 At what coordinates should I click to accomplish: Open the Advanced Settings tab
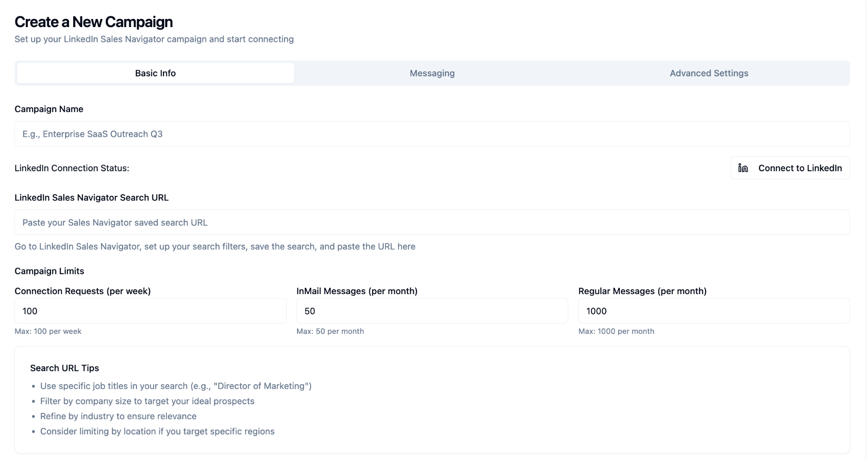point(709,73)
